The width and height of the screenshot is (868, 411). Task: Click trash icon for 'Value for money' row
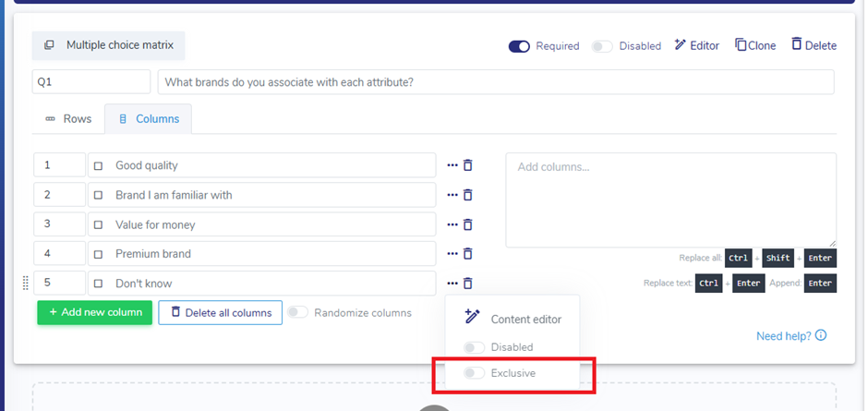click(x=467, y=224)
